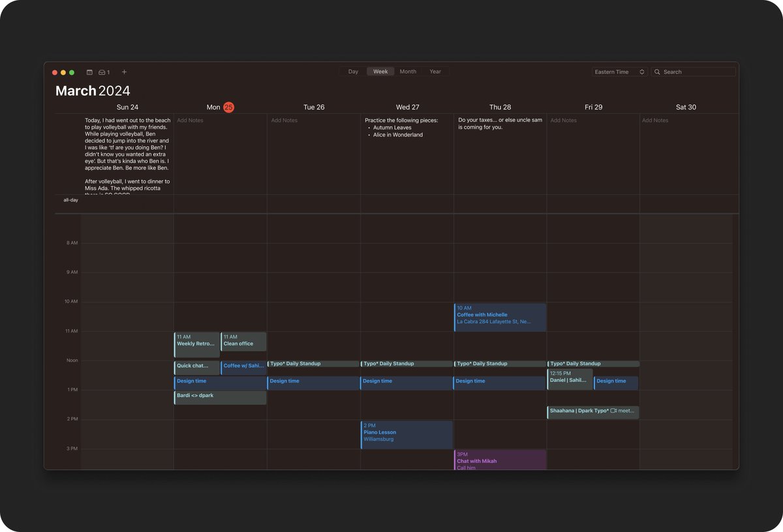Viewport: 783px width, 532px height.
Task: Switch to Day view
Action: click(353, 72)
